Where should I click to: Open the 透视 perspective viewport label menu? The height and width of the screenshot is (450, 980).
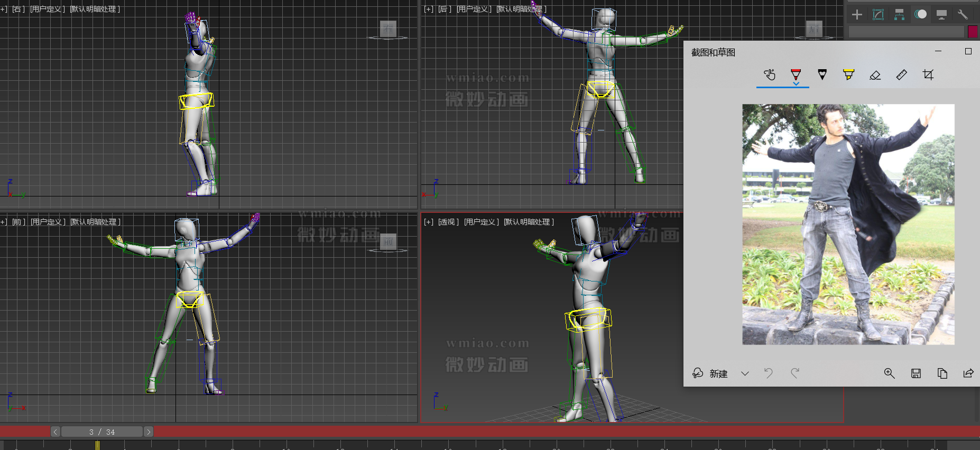coord(447,222)
